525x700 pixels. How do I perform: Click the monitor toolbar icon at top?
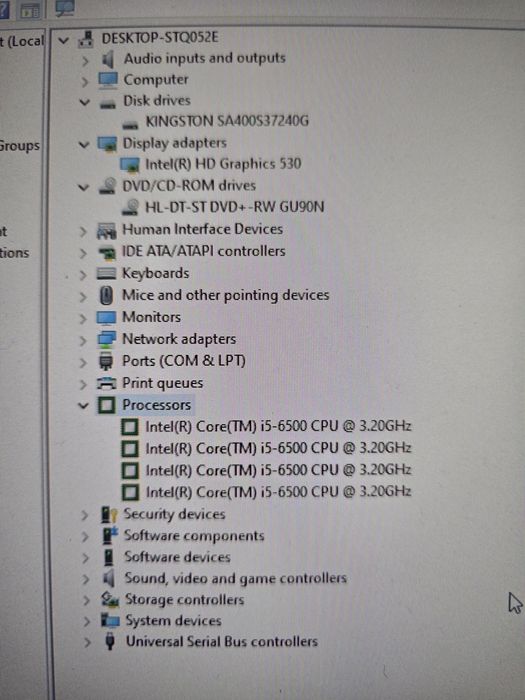[65, 8]
